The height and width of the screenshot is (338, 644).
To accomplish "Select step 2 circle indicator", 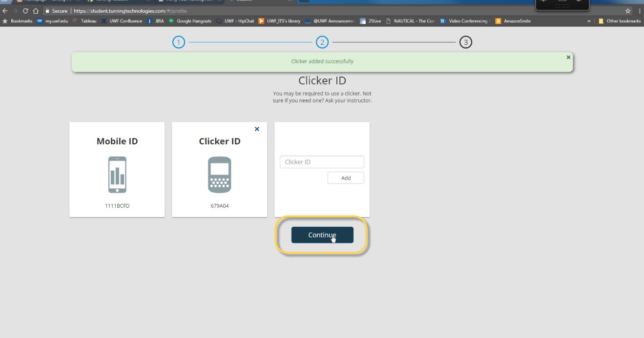I will point(322,42).
